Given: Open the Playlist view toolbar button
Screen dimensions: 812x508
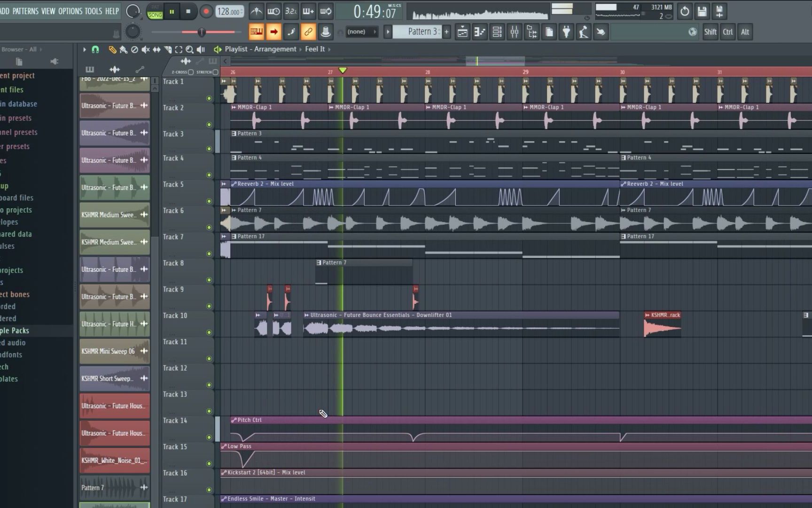Looking at the screenshot, I should pos(462,32).
